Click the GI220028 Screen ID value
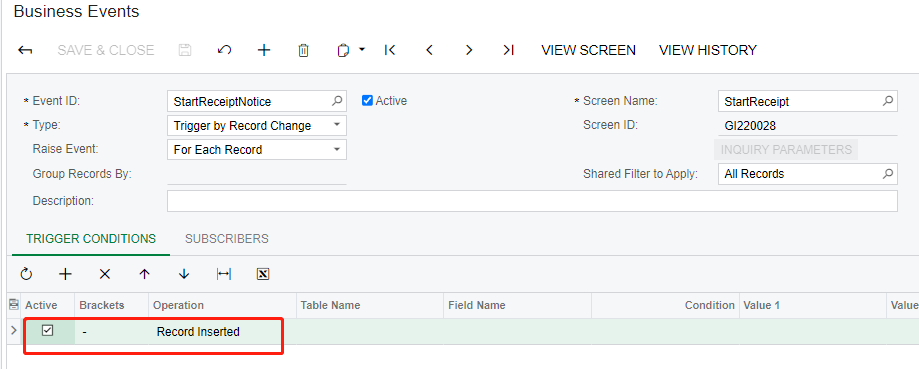919x369 pixels. 750,125
